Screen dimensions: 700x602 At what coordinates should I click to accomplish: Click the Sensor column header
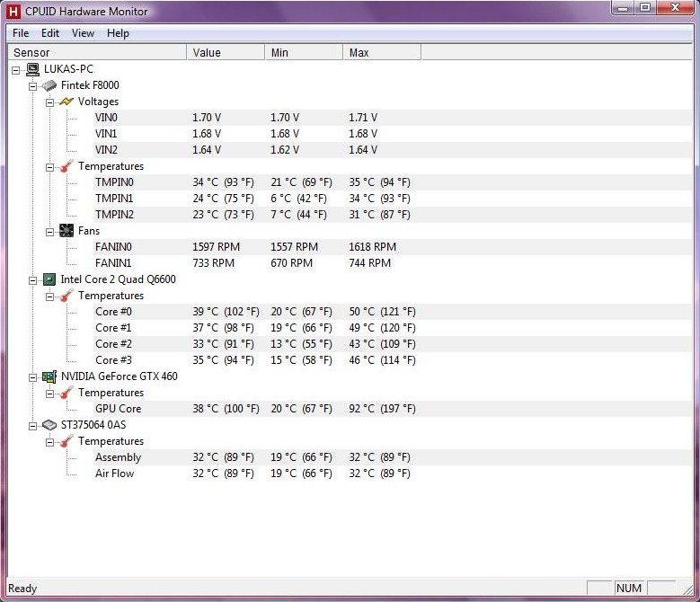[x=97, y=52]
